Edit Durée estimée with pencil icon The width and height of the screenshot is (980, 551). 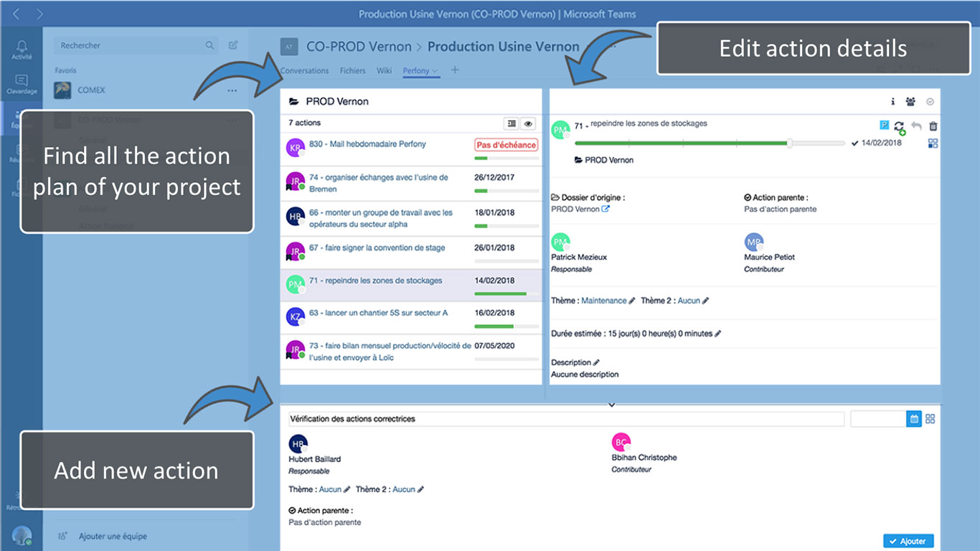(718, 334)
